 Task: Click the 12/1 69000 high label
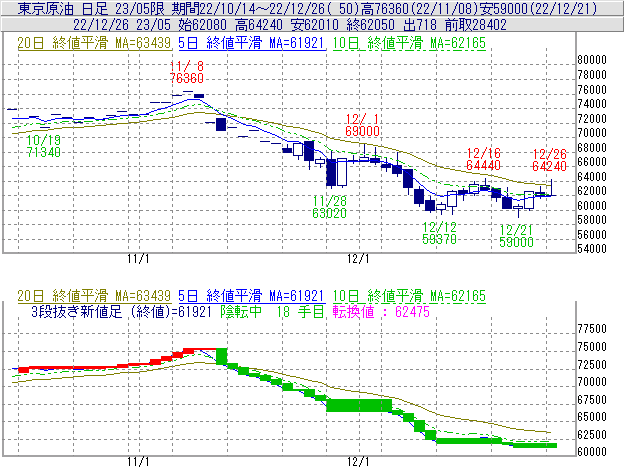click(362, 125)
